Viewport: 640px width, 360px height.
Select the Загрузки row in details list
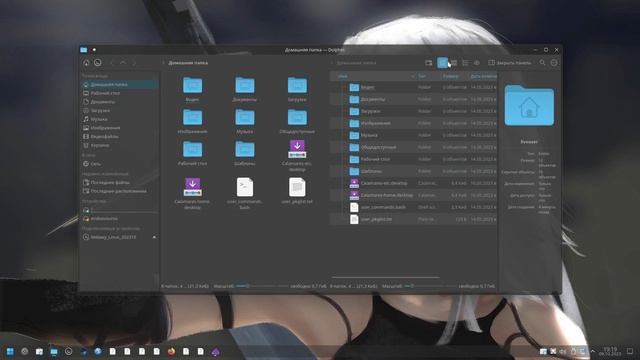click(413, 111)
